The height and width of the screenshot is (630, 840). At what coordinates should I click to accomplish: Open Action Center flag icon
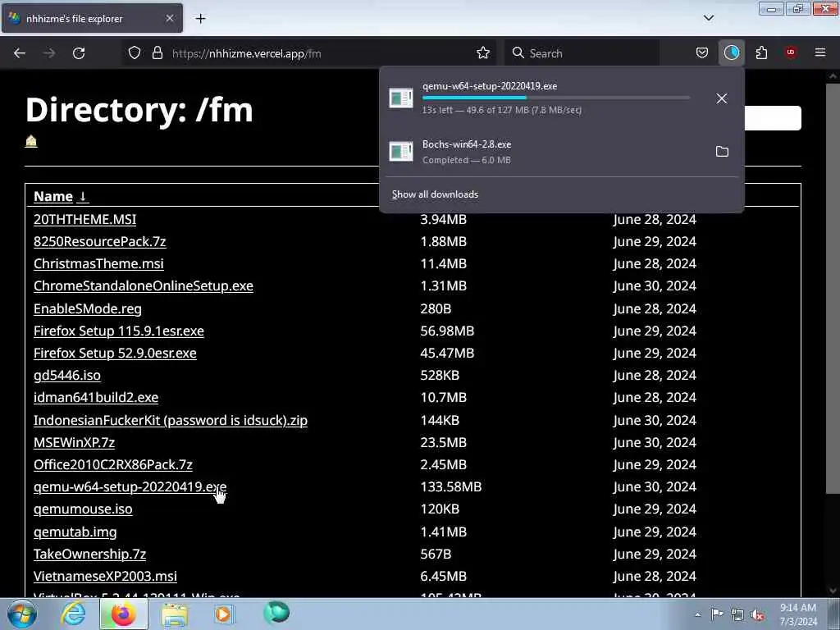[717, 614]
